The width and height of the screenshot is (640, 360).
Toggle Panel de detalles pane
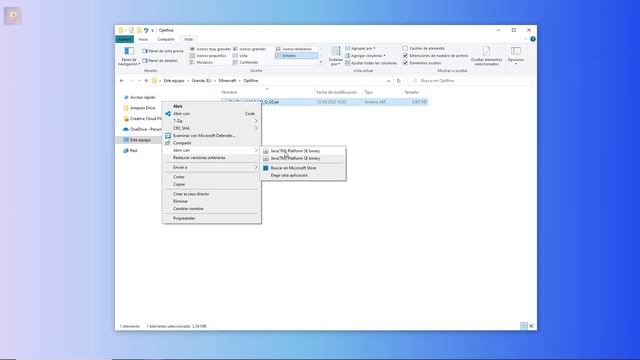(x=160, y=61)
